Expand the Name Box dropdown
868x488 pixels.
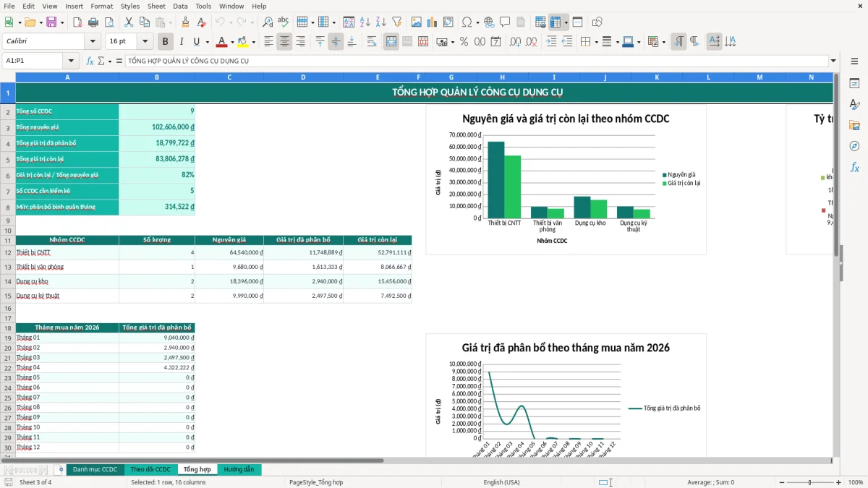coord(71,61)
